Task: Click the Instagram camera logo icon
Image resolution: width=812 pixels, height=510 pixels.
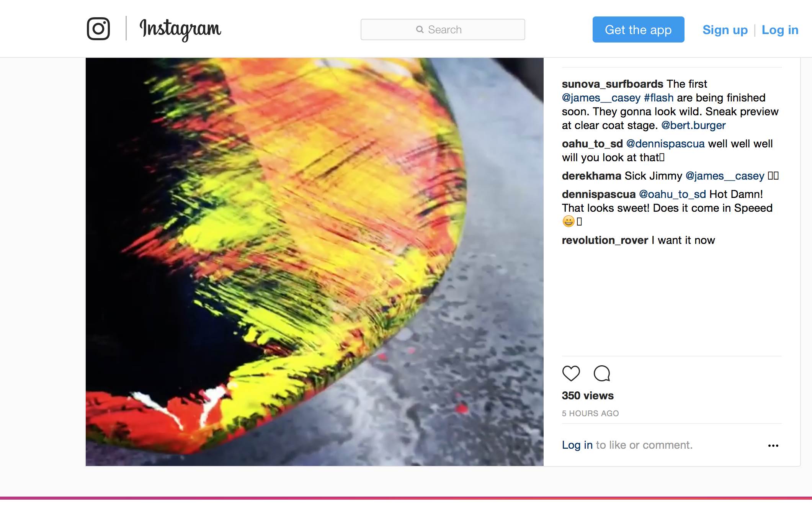Action: click(98, 29)
